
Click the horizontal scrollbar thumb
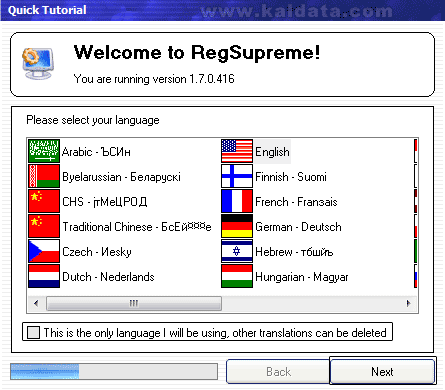coord(134,303)
